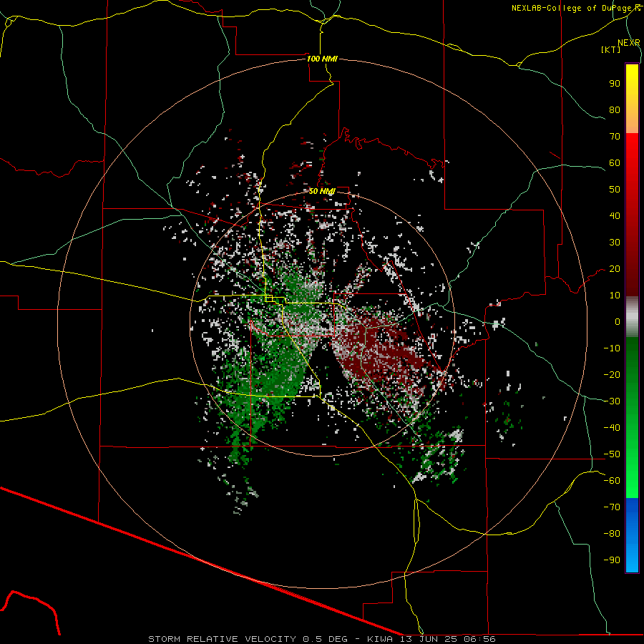Image resolution: width=644 pixels, height=644 pixels.
Task: Click the -90 value on the velocity scale
Action: click(x=612, y=560)
